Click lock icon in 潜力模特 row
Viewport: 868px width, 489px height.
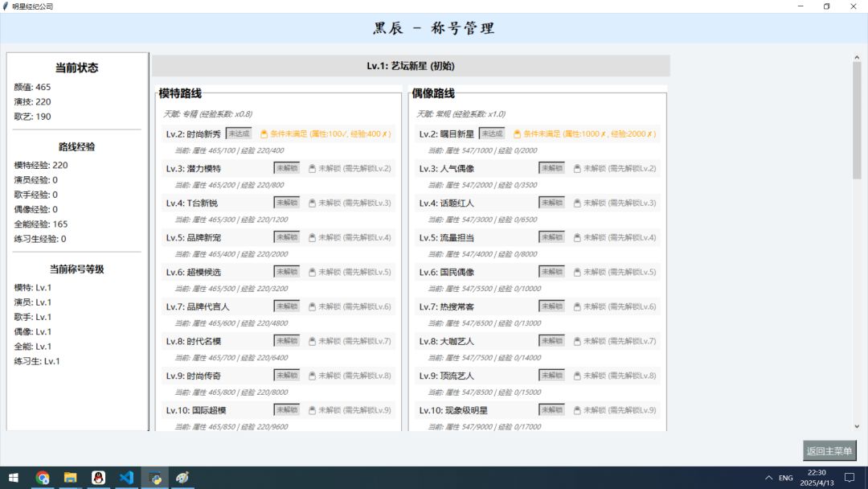[x=312, y=168]
